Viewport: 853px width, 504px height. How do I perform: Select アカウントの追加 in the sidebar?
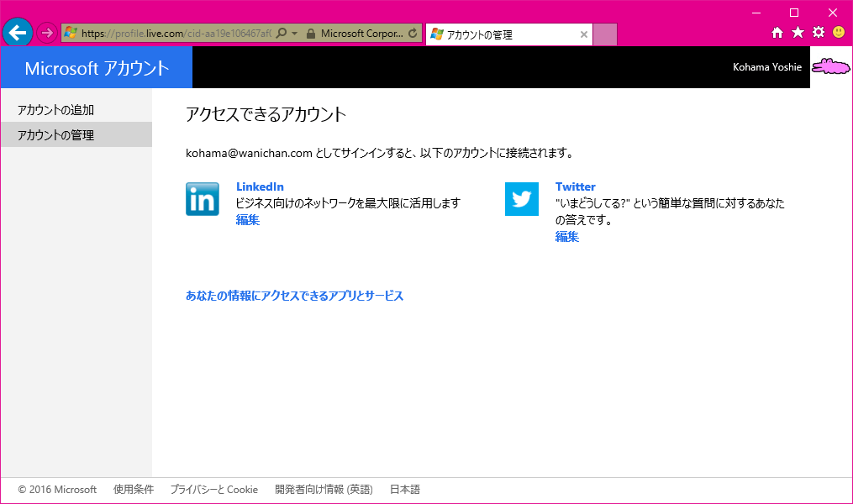pyautogui.click(x=76, y=110)
